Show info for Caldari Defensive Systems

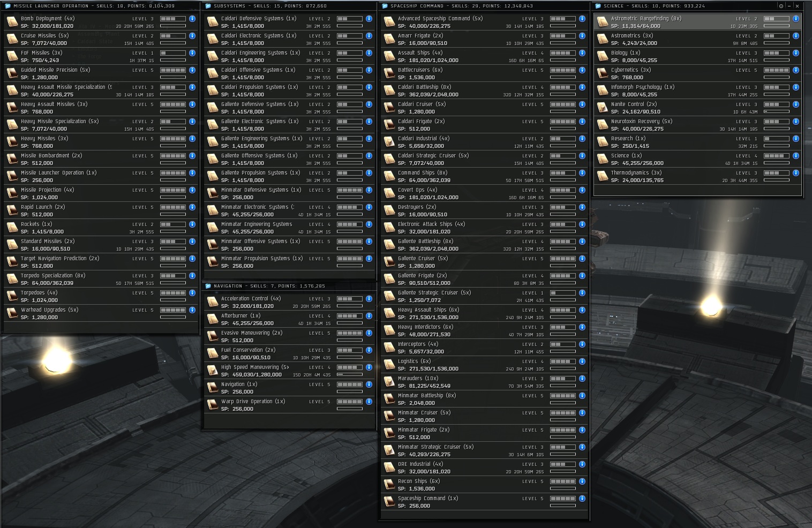point(369,19)
